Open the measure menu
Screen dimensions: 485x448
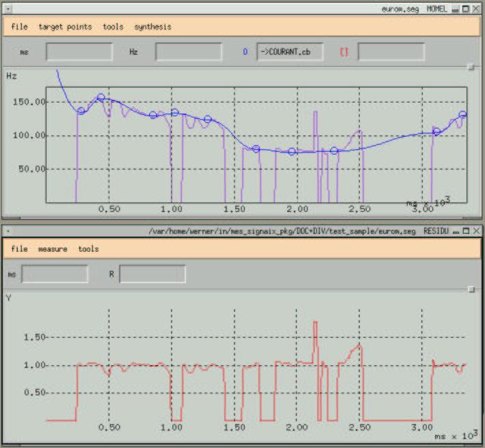(x=53, y=249)
